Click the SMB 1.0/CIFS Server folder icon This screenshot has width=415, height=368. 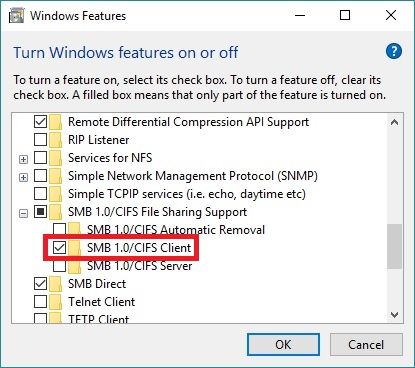pyautogui.click(x=75, y=266)
